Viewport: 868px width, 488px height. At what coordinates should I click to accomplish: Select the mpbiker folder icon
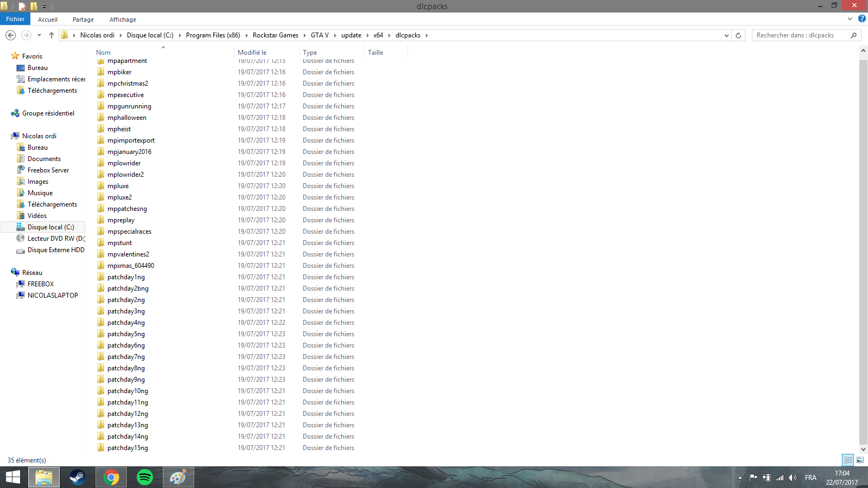(101, 72)
